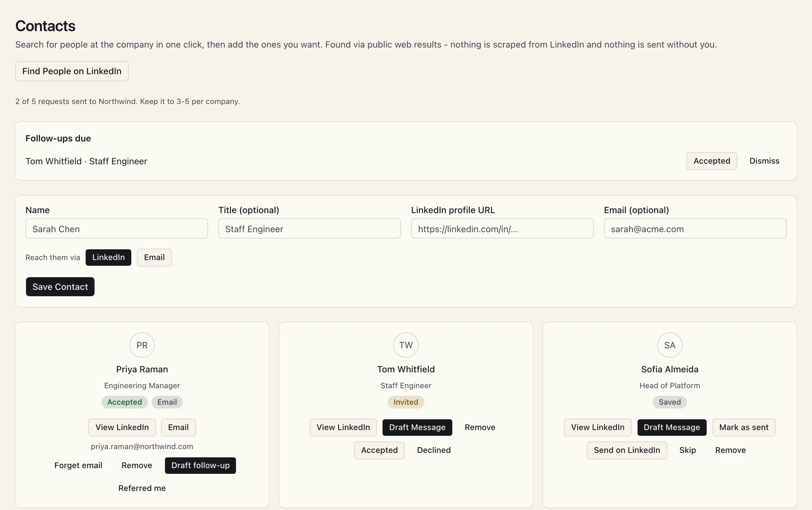The width and height of the screenshot is (812, 510).
Task: Click the Saved status badge
Action: click(670, 402)
